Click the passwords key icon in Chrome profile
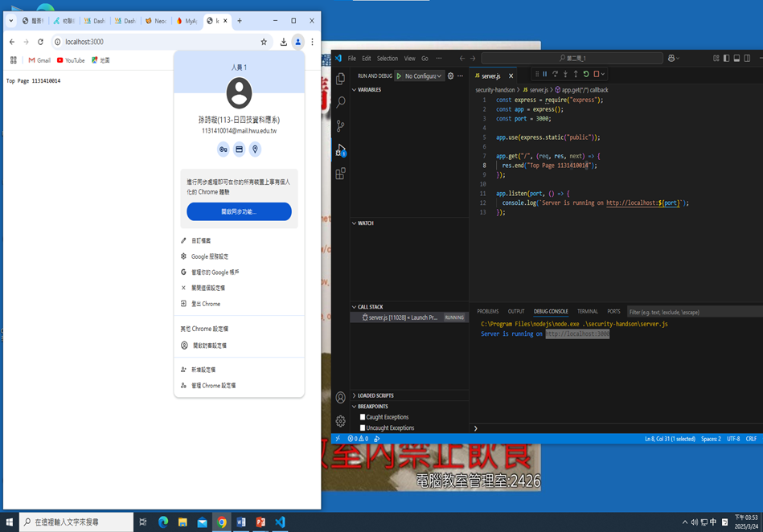The image size is (763, 532). pyautogui.click(x=223, y=149)
